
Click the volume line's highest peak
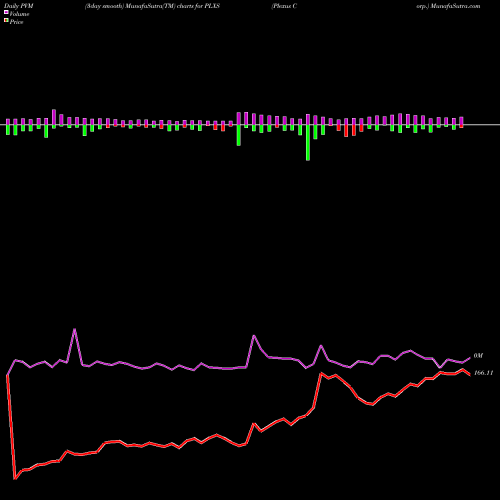coord(74,329)
